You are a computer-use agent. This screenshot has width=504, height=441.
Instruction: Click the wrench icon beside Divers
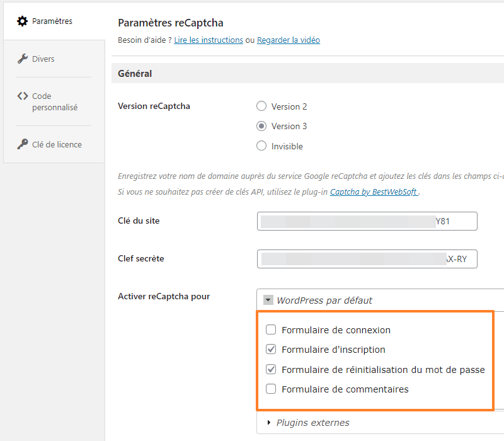pos(23,59)
